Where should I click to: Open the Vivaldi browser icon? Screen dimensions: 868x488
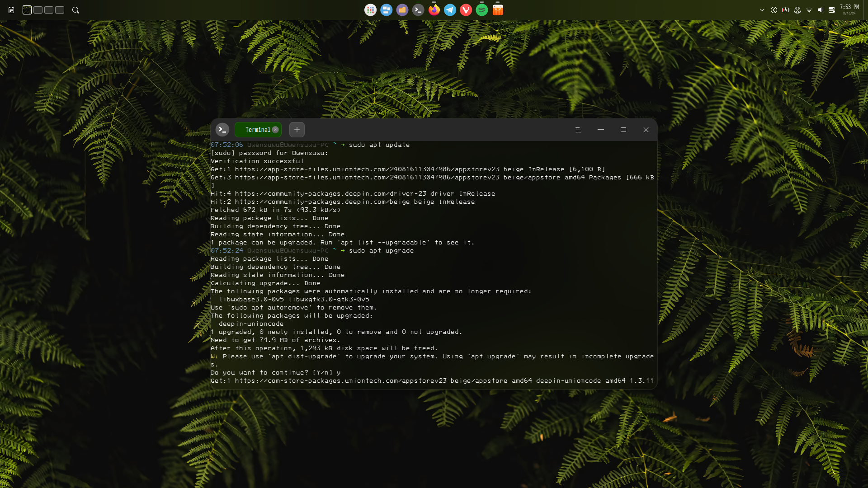tap(466, 10)
